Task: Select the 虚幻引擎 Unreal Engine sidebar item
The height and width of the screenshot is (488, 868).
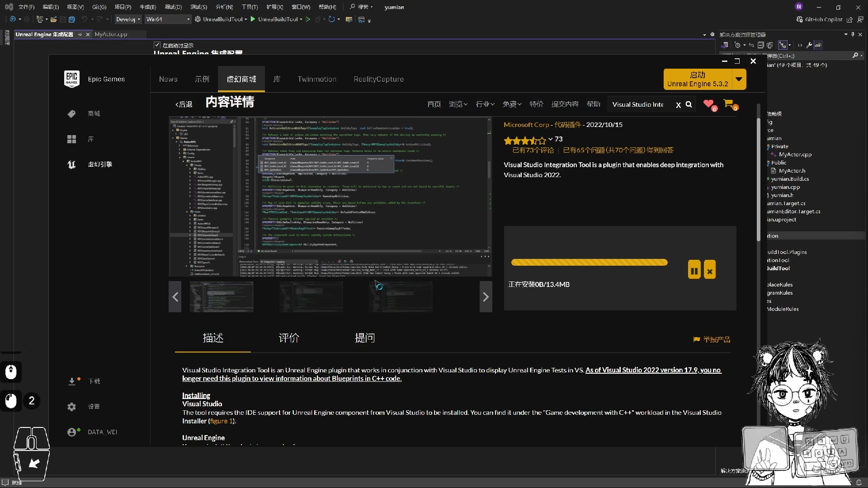Action: (90, 164)
